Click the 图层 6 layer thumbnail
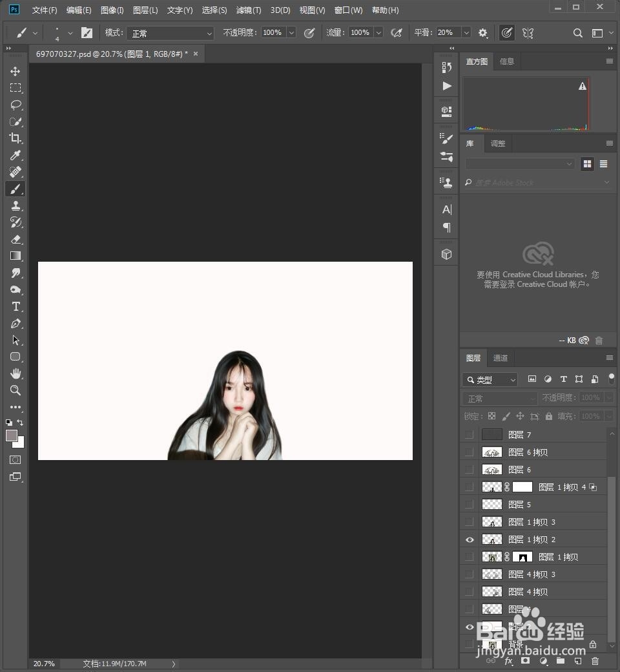 pos(491,469)
